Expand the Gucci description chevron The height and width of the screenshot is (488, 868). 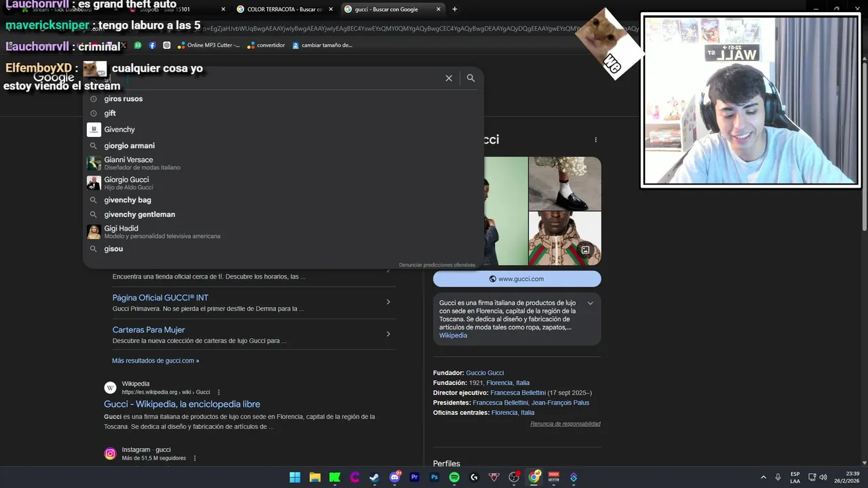click(x=590, y=304)
